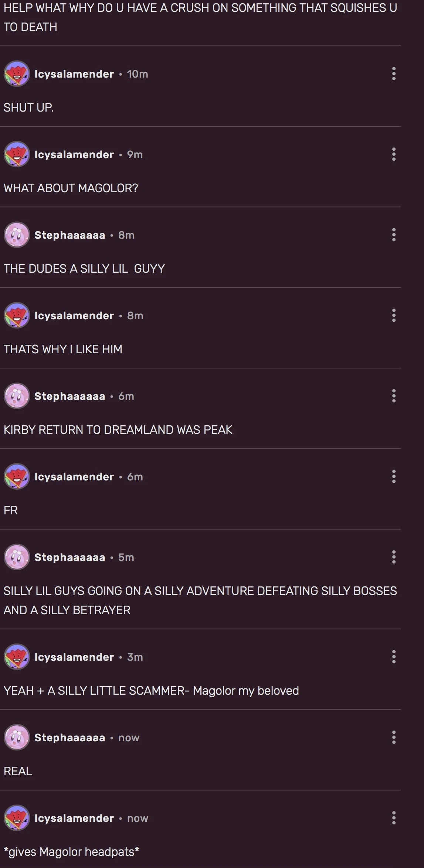The width and height of the screenshot is (424, 868).
Task: Click the Icysalamender username on the 3m comment
Action: (x=74, y=657)
